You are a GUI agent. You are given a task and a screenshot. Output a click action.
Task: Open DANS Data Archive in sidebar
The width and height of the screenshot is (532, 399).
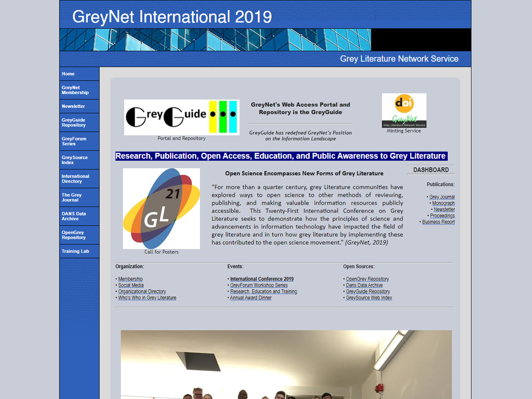(x=74, y=216)
